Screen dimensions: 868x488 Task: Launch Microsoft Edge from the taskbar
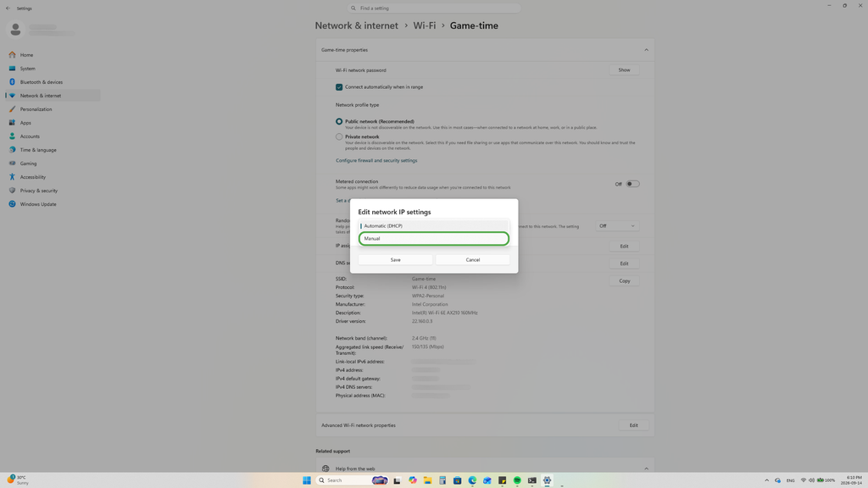(x=472, y=480)
